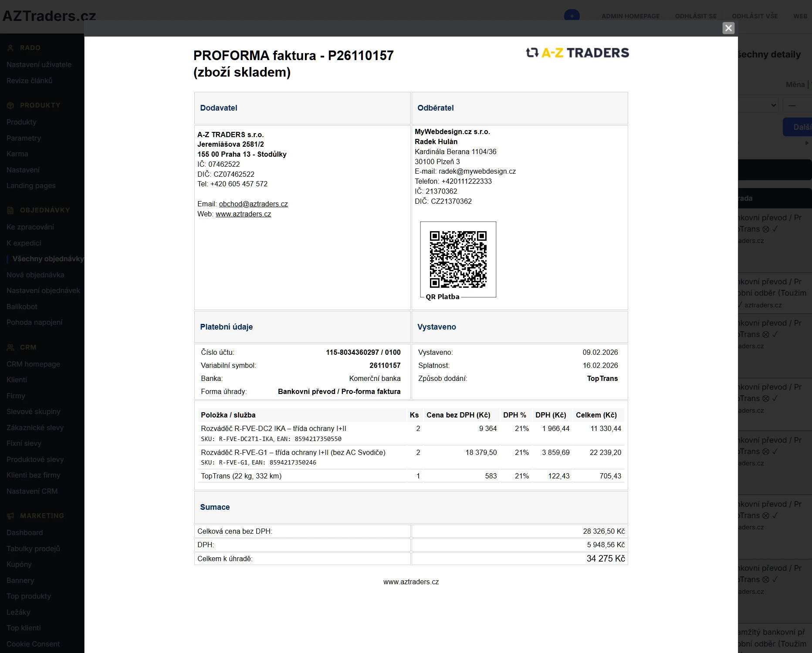The image size is (812, 653).
Task: Click the MARKETING megaphone icon
Action: tap(10, 516)
